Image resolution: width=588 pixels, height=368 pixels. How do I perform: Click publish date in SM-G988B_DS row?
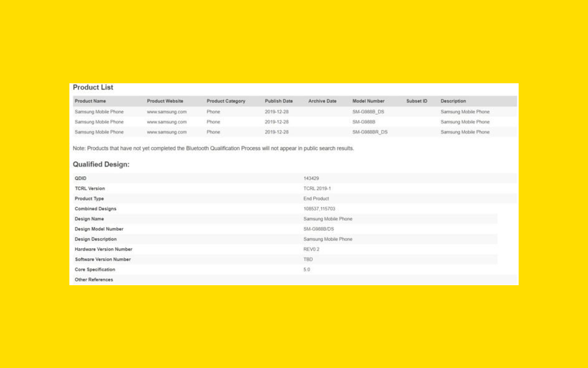coord(277,112)
